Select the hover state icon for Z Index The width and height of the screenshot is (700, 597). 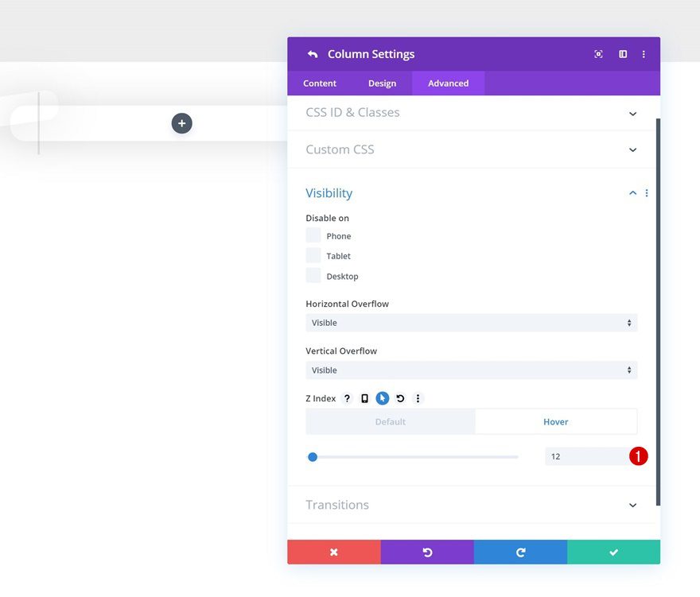[x=382, y=398]
